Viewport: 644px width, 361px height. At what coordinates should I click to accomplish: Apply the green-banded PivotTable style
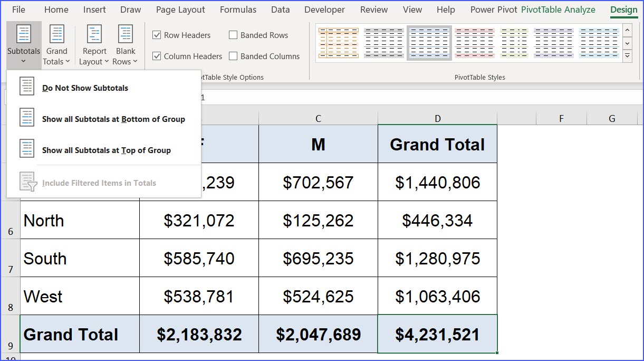pos(514,43)
